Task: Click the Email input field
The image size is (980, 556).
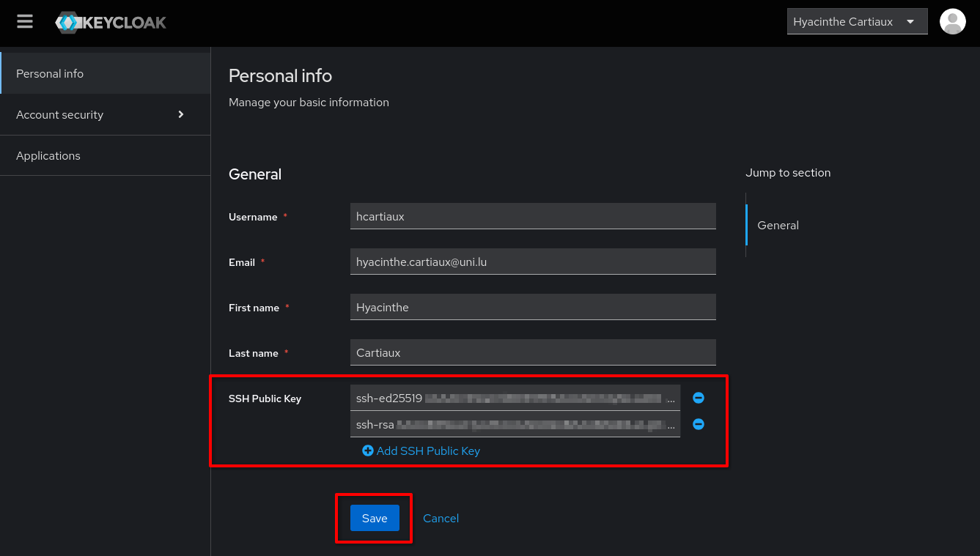Action: coord(533,262)
